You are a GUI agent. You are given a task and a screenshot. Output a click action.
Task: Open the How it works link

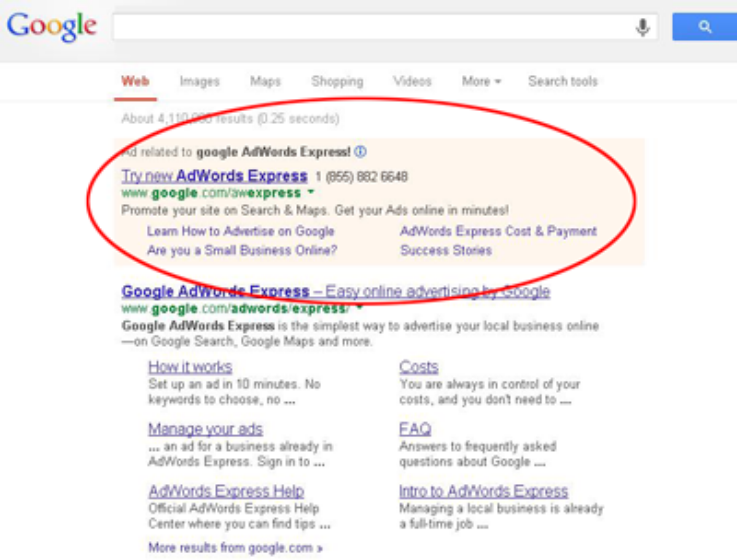[x=190, y=367]
